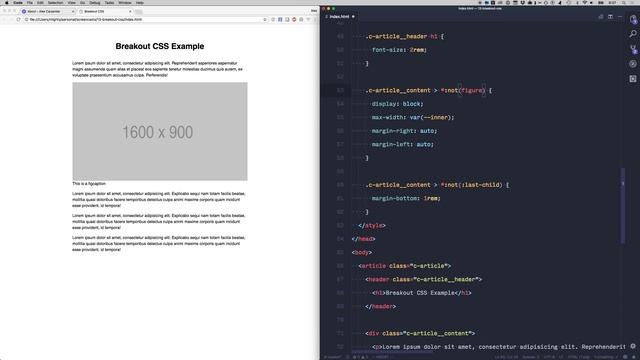
Task: Open Explorer in VS Code activity bar
Action: [633, 19]
